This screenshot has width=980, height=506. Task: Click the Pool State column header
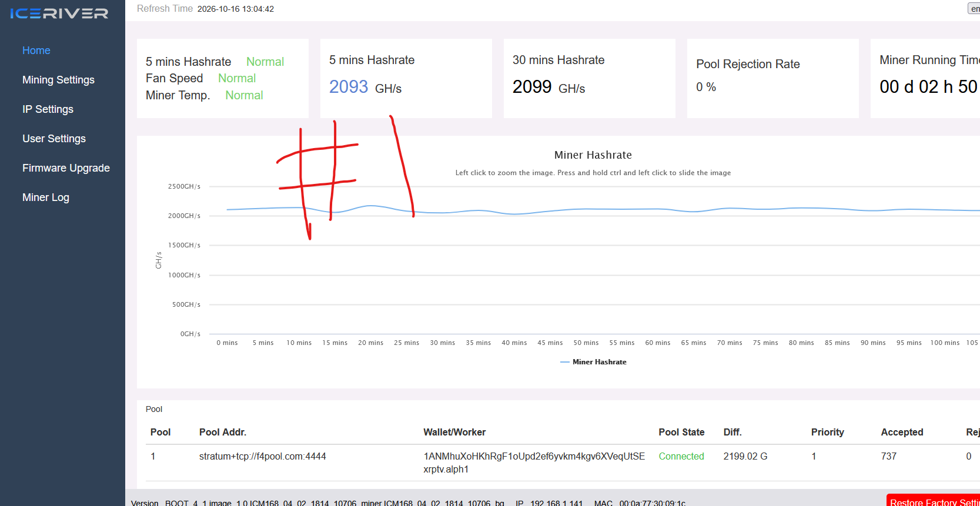tap(681, 433)
